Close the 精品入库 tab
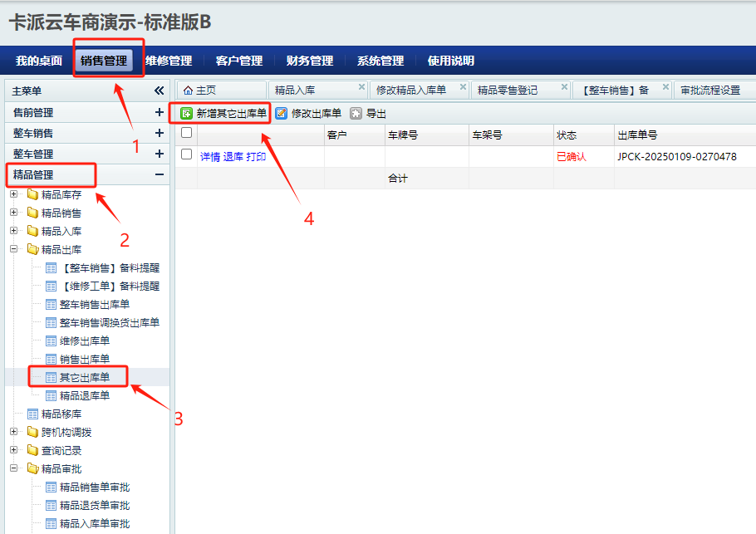 361,86
